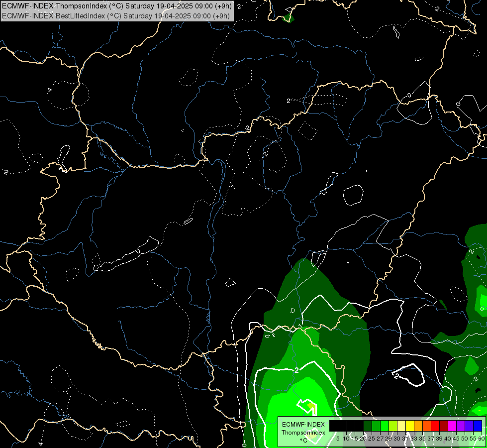
Task: Click the legend tick value 40
Action: click(448, 439)
